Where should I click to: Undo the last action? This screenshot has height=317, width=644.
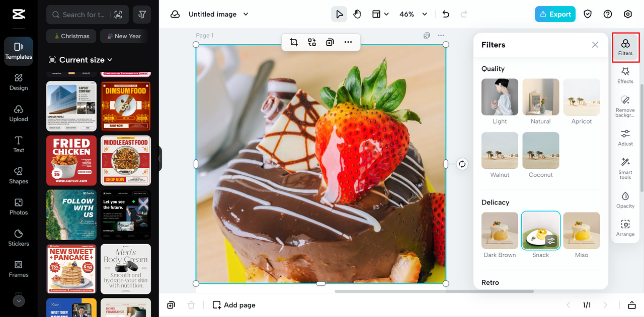446,14
